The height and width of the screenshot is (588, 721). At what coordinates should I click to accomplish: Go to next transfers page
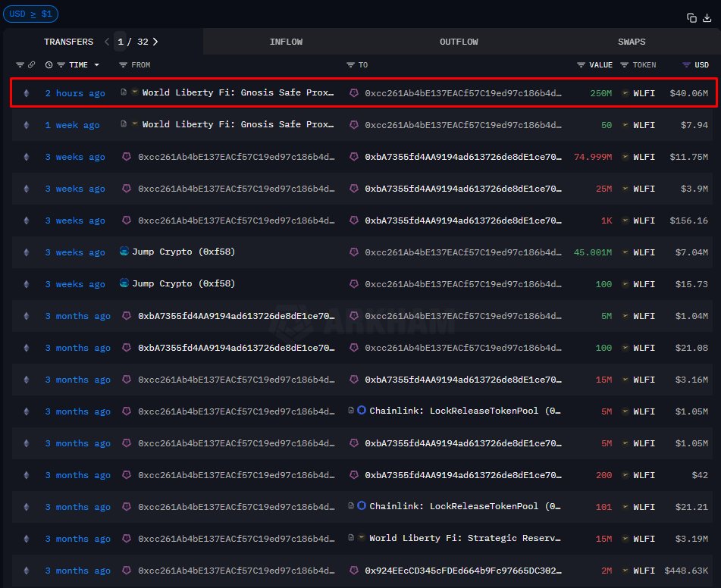156,42
